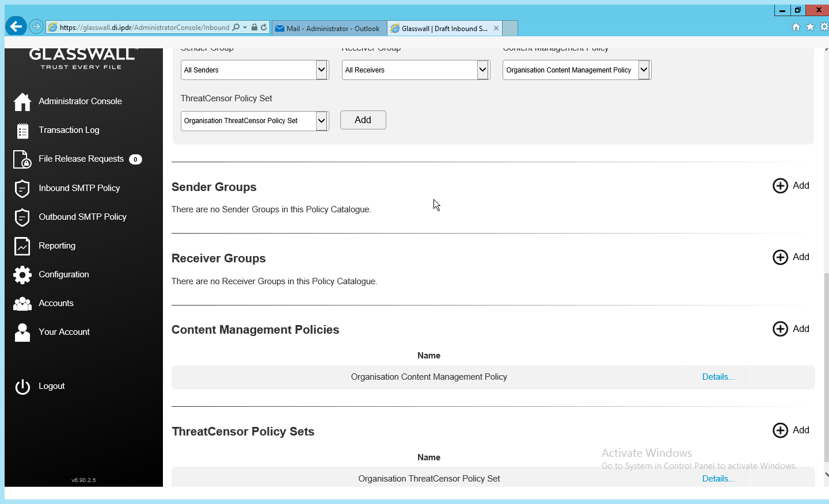
Task: Click the Inbound SMTP Policy shield icon
Action: 22,188
